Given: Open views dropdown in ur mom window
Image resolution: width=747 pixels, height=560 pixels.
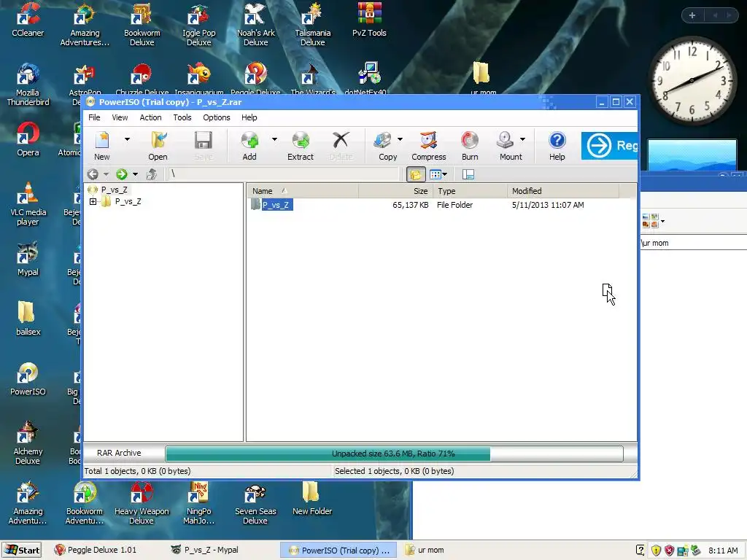Looking at the screenshot, I should click(x=662, y=221).
